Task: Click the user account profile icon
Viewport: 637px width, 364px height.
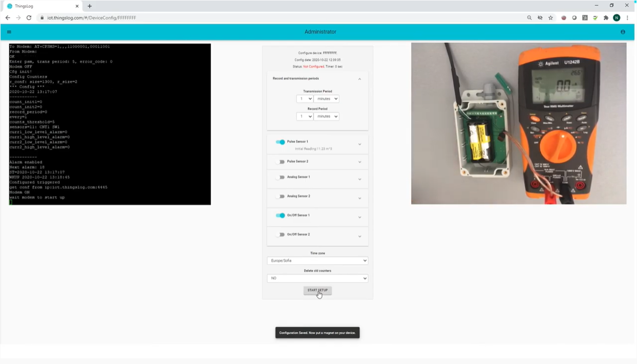Action: 623,32
